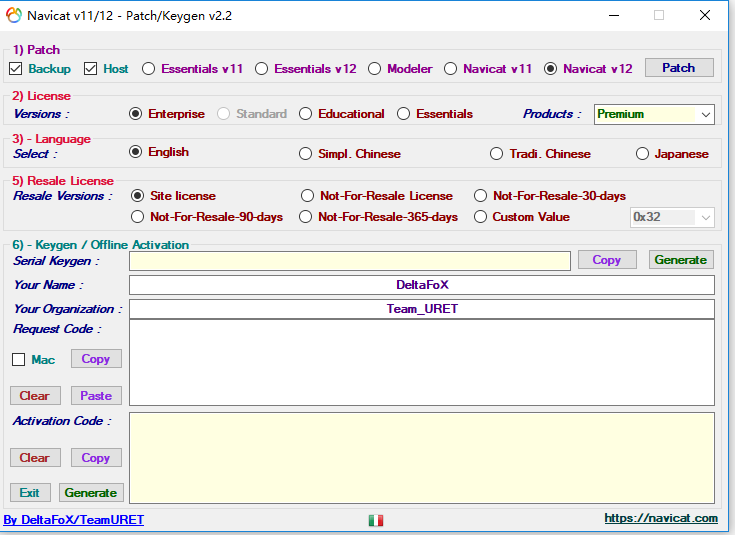The image size is (735, 535).
Task: Generate a serial key
Action: coord(681,260)
